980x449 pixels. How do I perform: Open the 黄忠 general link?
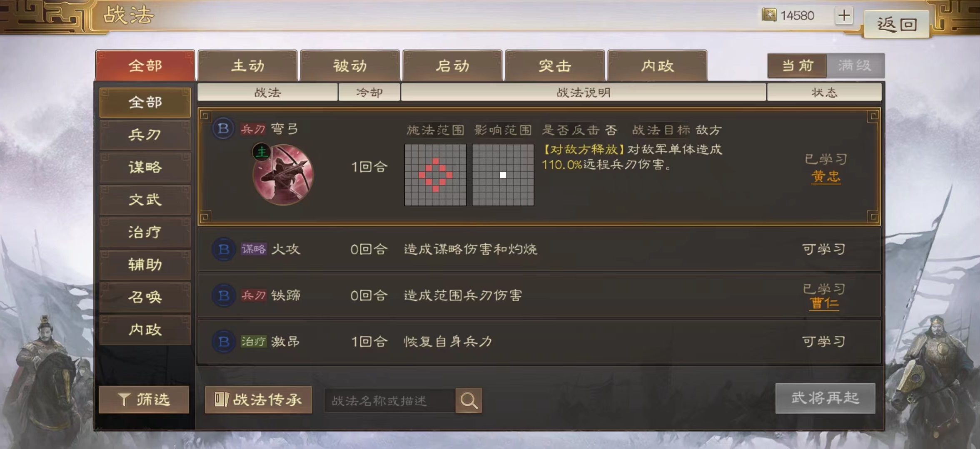[x=826, y=176]
